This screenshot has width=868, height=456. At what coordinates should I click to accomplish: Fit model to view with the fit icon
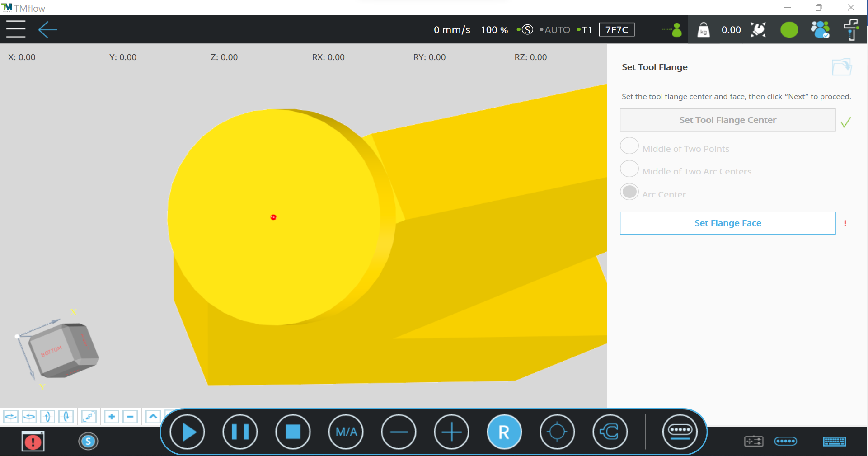(89, 416)
